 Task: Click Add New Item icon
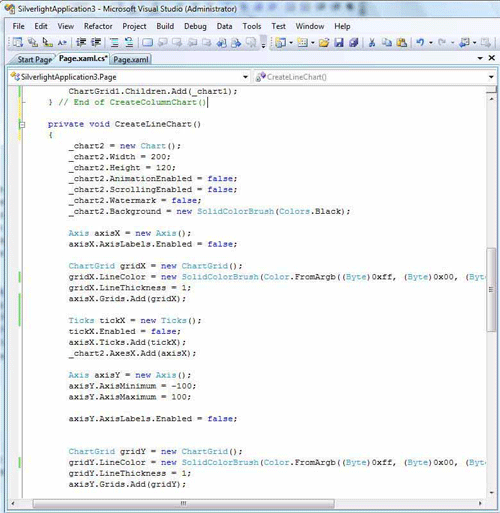pos(302,42)
